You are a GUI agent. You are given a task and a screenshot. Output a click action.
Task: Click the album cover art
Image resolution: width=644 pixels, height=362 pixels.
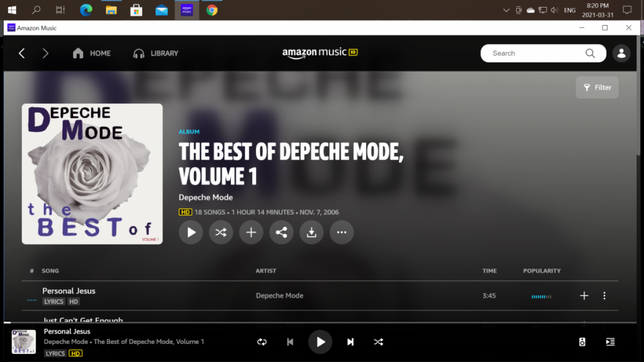click(x=92, y=174)
